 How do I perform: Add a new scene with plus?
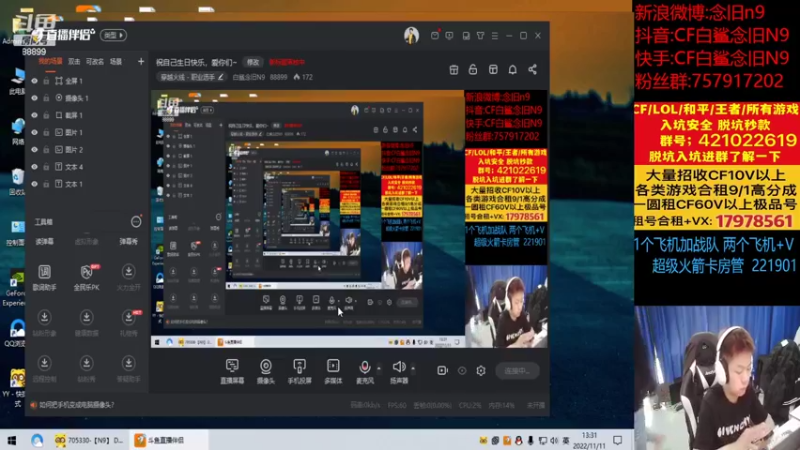(141, 62)
